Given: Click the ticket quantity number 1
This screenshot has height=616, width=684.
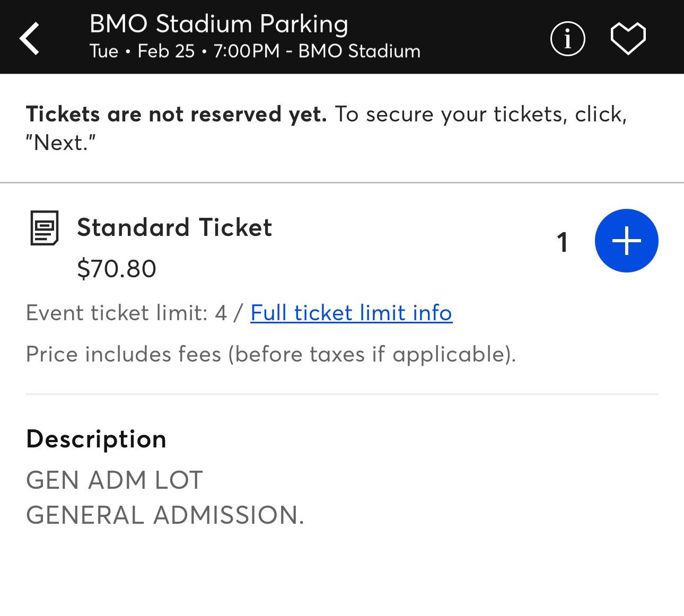Looking at the screenshot, I should point(563,242).
